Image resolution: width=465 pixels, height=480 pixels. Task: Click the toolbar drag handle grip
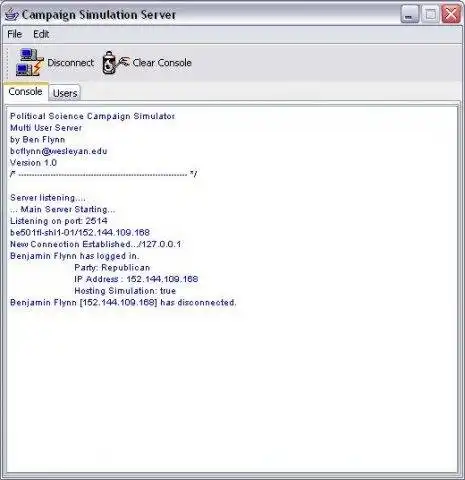coord(8,63)
